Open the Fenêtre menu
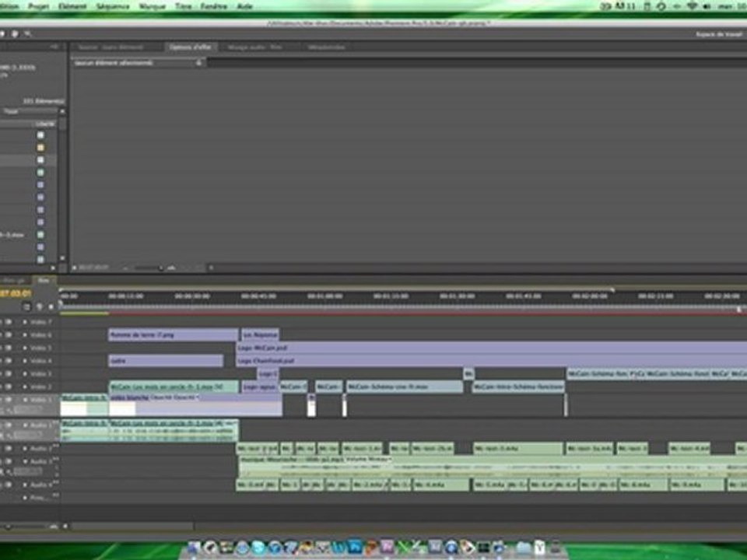This screenshot has width=747, height=560. click(x=213, y=6)
